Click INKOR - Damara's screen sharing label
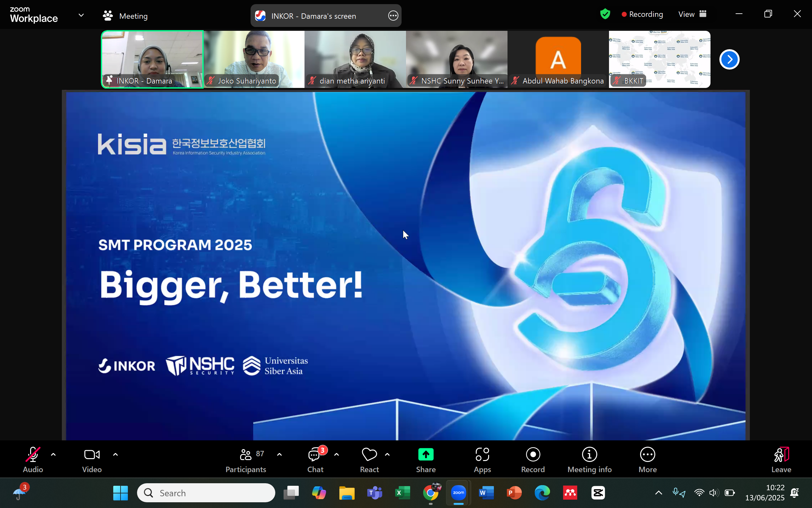The width and height of the screenshot is (812, 508). (x=313, y=16)
